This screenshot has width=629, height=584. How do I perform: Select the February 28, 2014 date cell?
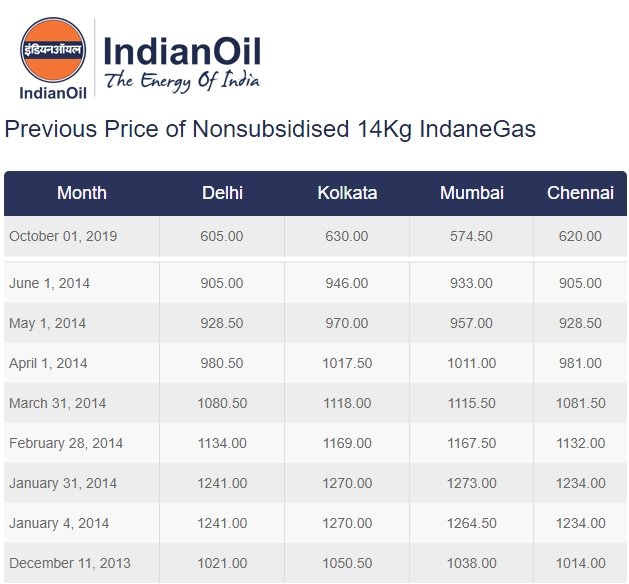[66, 443]
